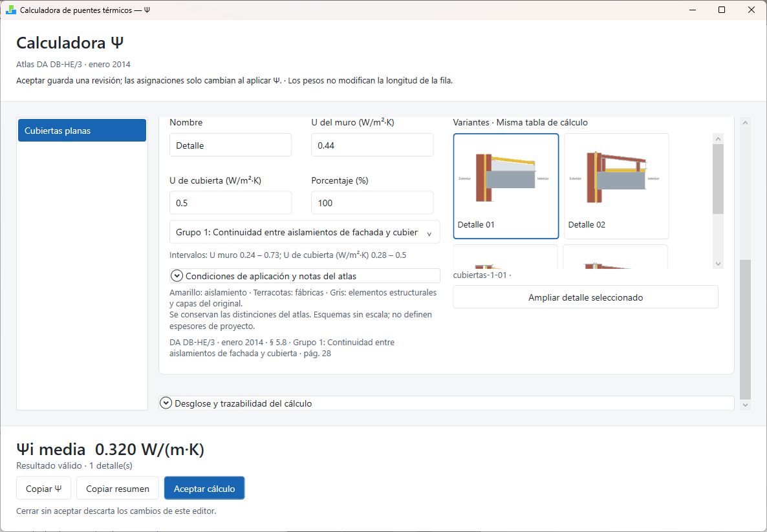Expand Desglose y trazabilidad del cálculo
Viewport: 767px width, 532px height.
[447, 403]
